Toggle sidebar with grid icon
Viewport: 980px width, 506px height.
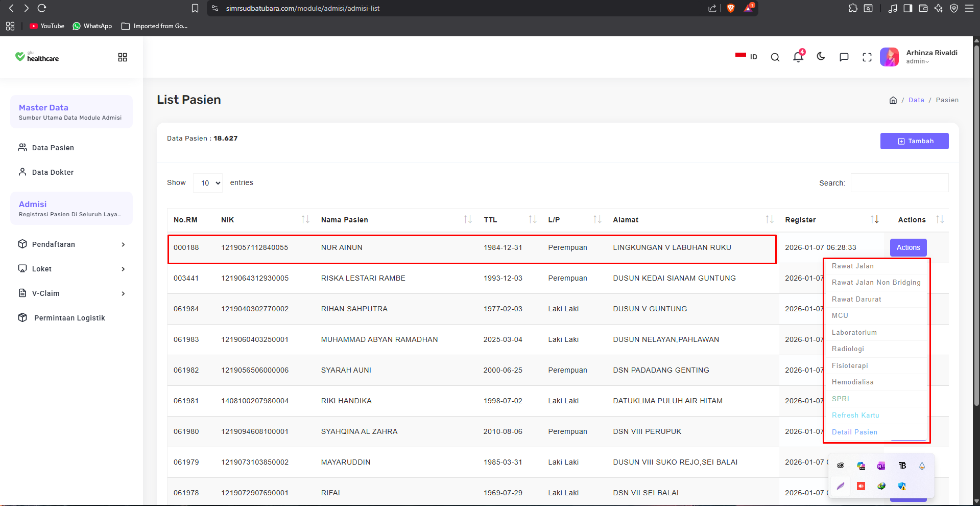point(123,57)
